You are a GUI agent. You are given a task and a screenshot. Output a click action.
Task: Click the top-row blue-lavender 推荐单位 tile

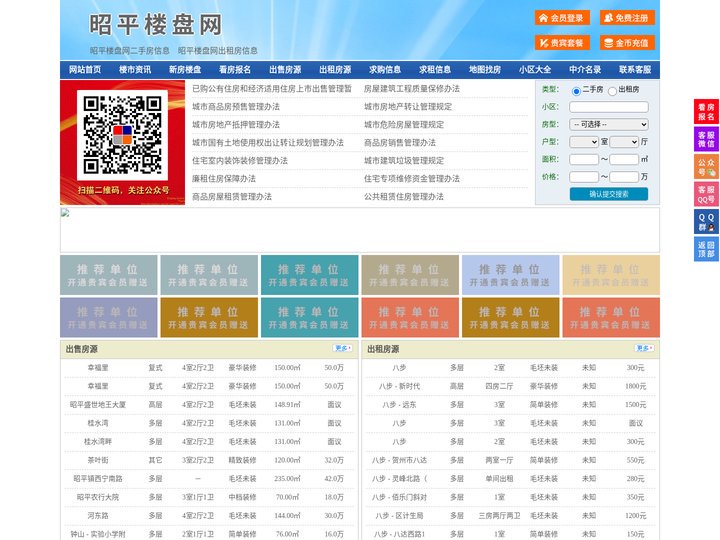click(511, 275)
